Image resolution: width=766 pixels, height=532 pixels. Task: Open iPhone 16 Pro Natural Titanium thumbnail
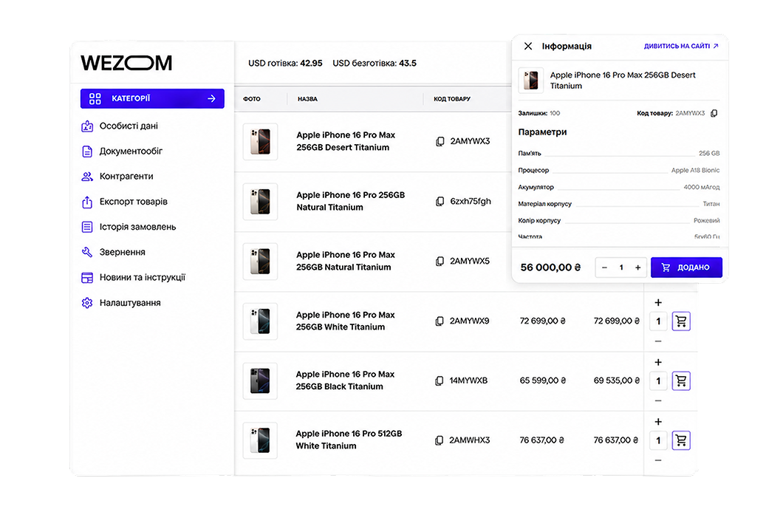click(261, 201)
